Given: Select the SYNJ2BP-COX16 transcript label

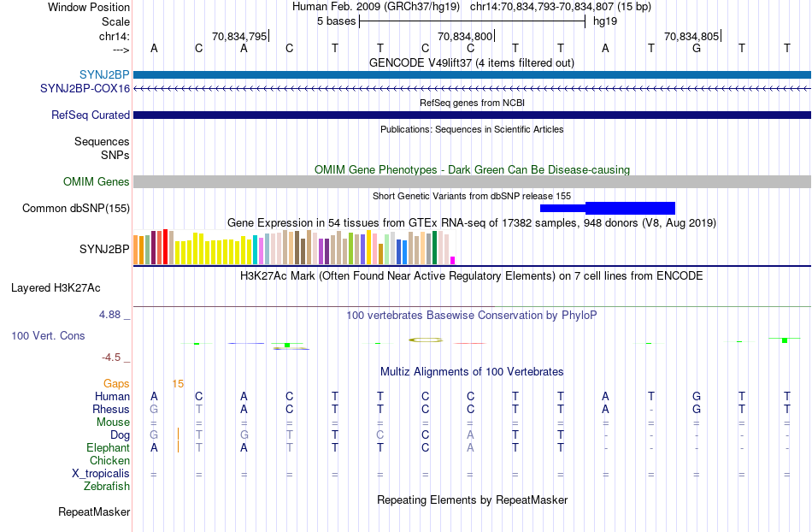Looking at the screenshot, I should 85,89.
